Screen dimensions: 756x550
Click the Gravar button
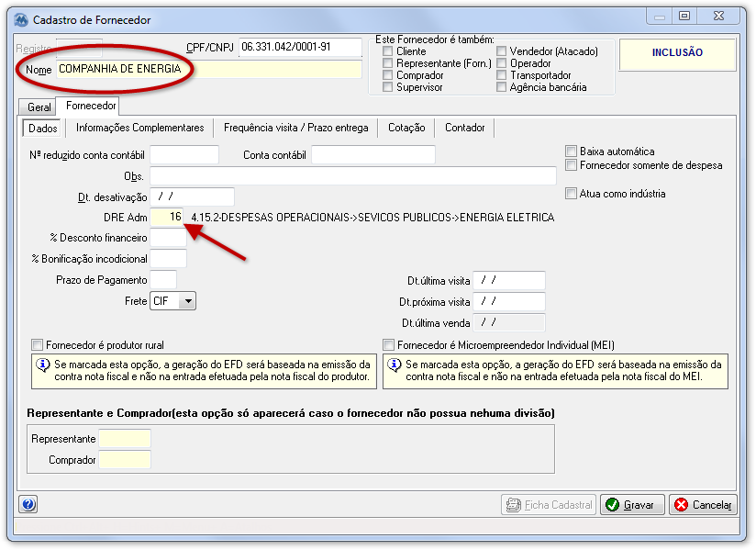(x=632, y=505)
